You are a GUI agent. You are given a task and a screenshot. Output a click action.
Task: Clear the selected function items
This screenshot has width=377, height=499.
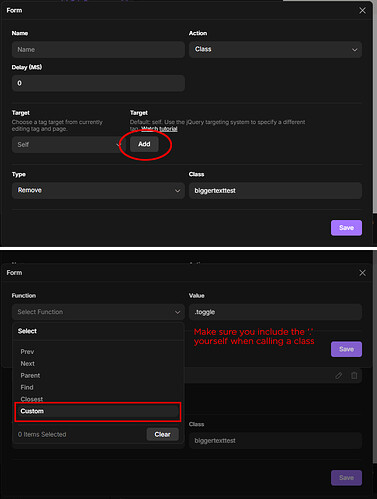162,434
